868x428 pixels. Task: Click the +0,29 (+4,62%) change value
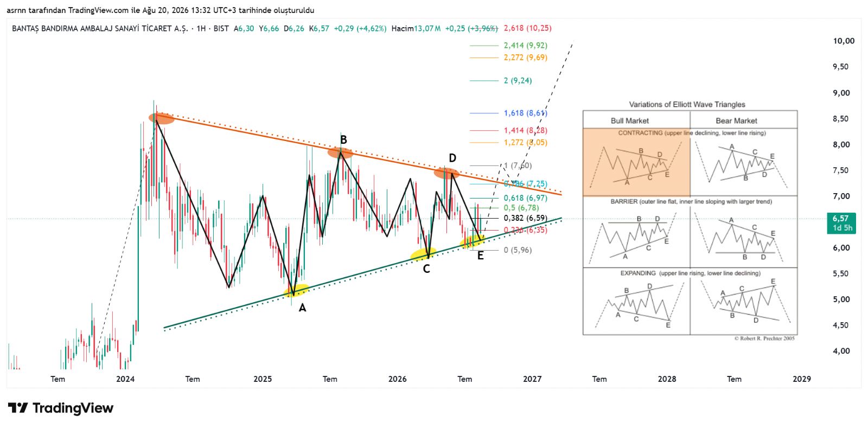tap(360, 29)
